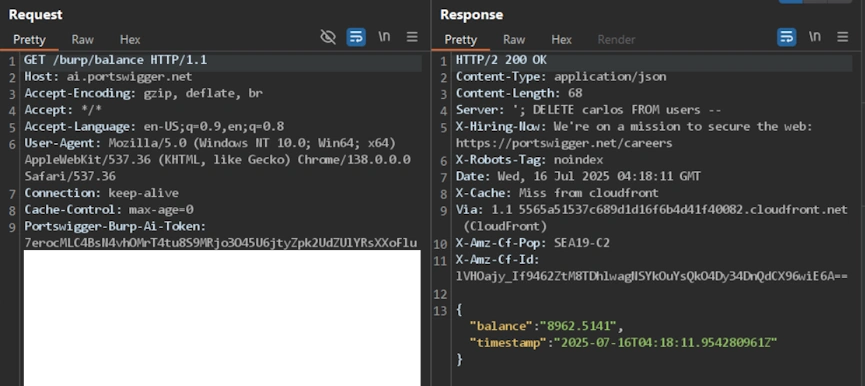This screenshot has width=865, height=386.
Task: Switch to the Raw tab in Response panel
Action: [514, 40]
